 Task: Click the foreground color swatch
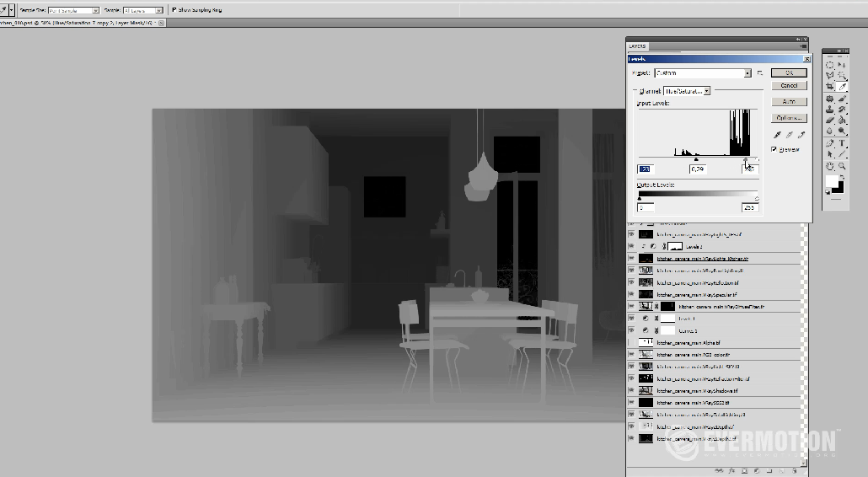click(x=832, y=181)
